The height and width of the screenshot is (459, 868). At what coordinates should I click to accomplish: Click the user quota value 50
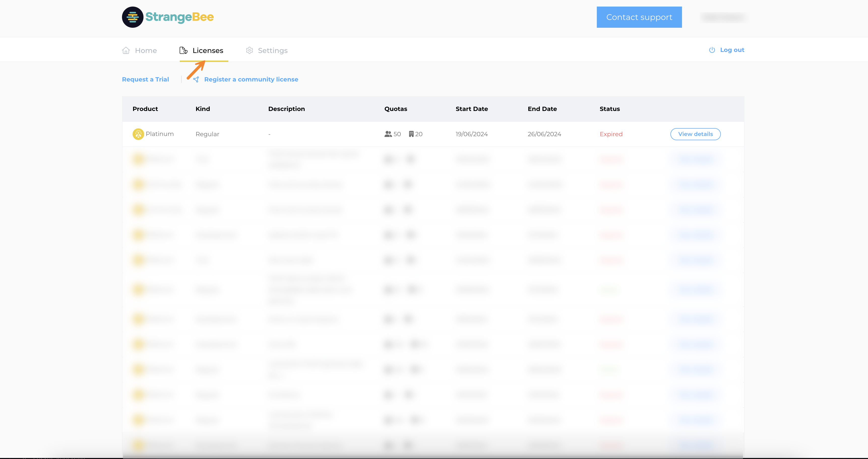(397, 134)
